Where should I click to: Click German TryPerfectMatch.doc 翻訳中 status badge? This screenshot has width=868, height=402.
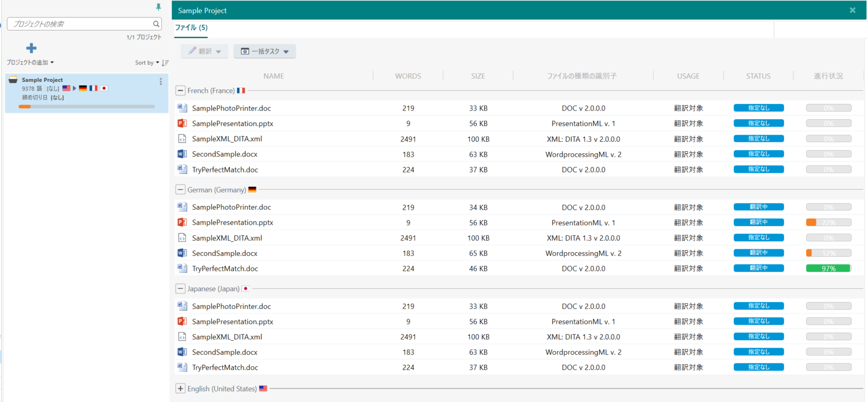(x=758, y=268)
